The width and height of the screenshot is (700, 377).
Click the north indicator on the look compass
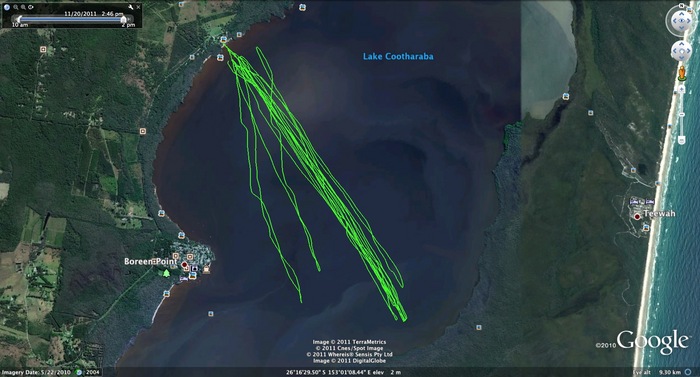tap(682, 5)
